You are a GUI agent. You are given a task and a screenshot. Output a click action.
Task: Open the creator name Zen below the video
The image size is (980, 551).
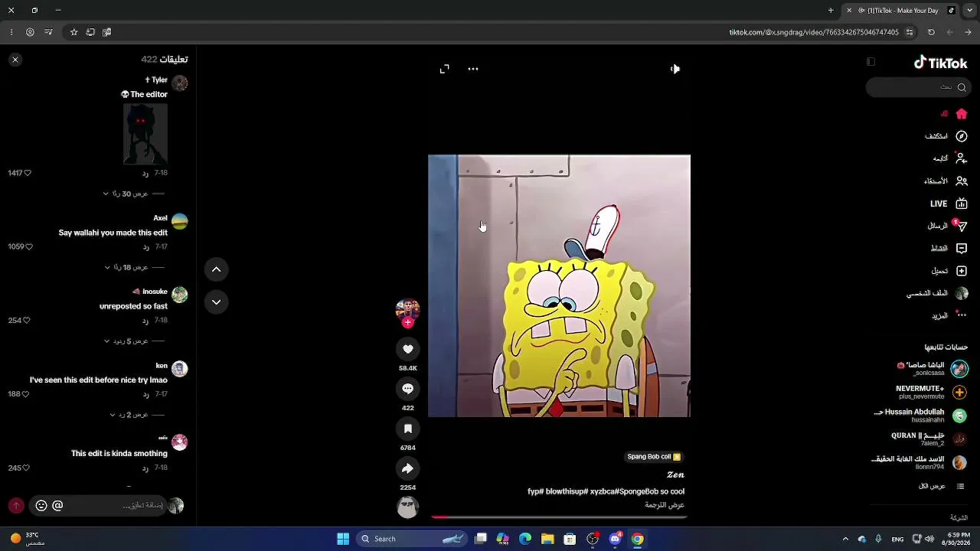[675, 474]
